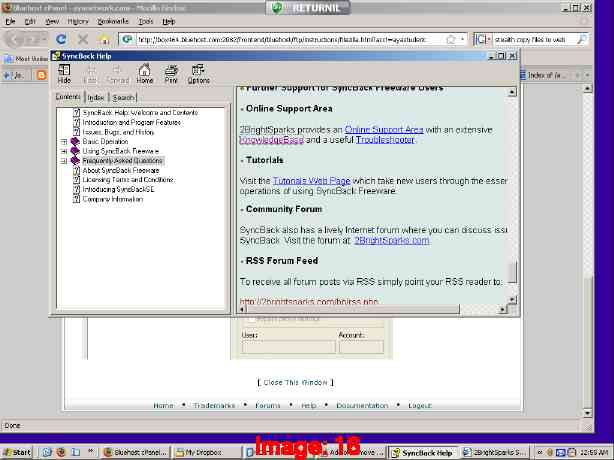This screenshot has width=614, height=460.
Task: Switch to the Contents tab in SyncBack Help
Action: click(x=68, y=97)
